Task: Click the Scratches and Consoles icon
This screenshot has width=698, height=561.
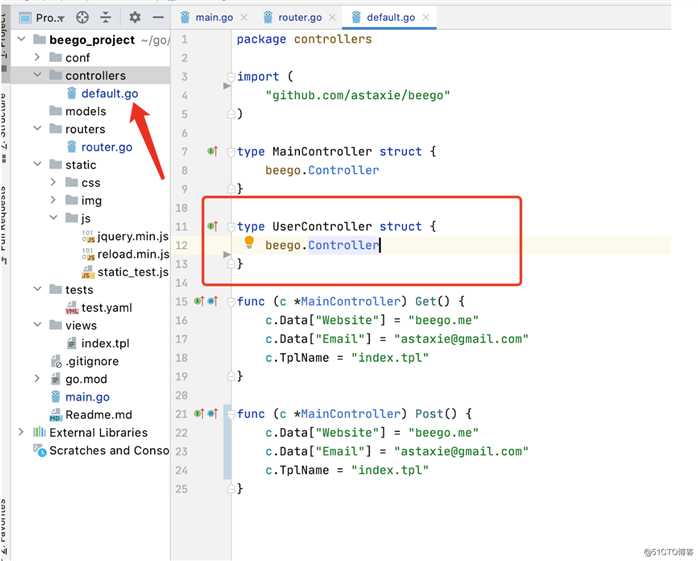Action: 39,450
